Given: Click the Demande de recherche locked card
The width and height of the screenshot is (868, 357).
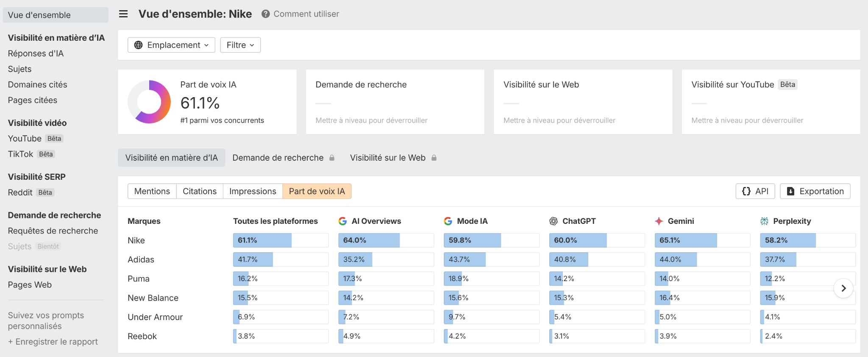Looking at the screenshot, I should pos(395,102).
